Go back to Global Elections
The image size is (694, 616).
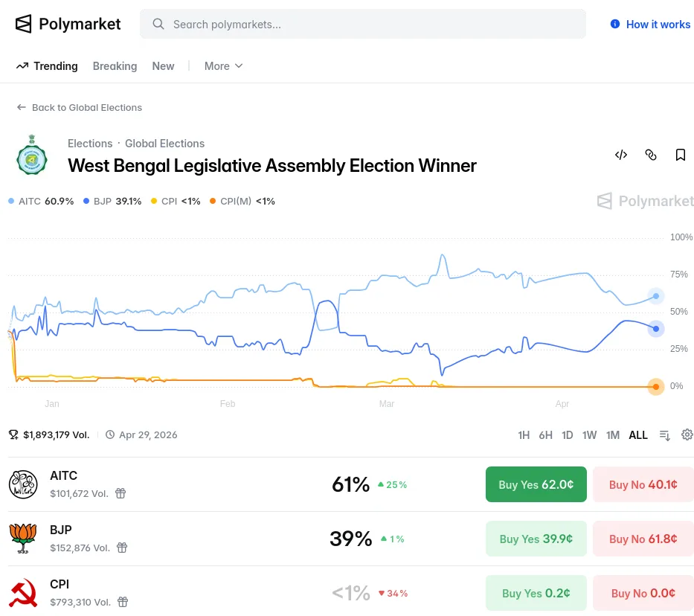click(x=80, y=107)
